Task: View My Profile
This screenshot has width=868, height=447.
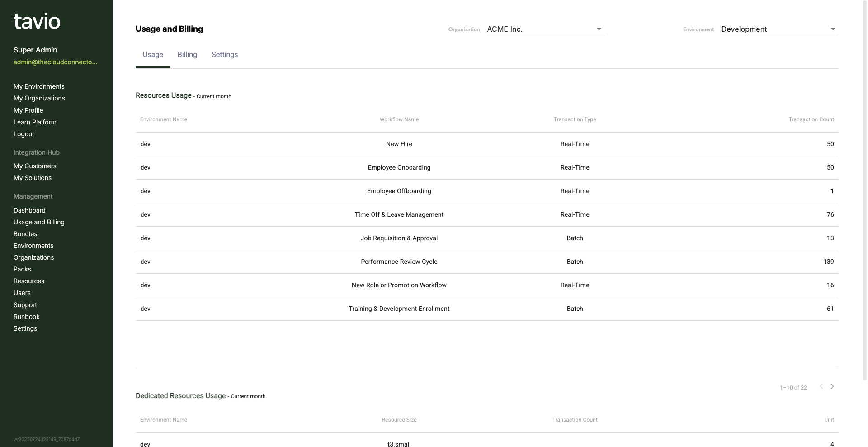Action: [28, 110]
